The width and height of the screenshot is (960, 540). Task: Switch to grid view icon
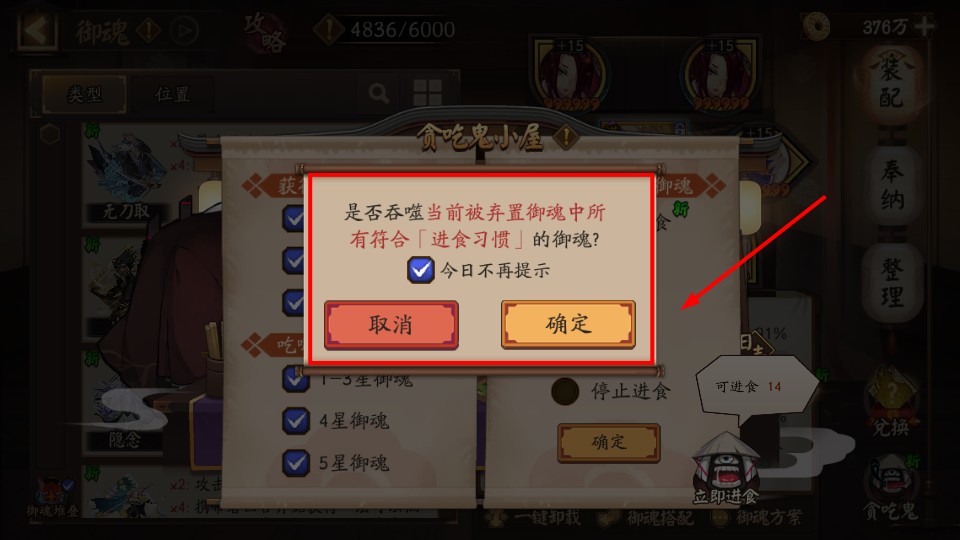click(427, 93)
